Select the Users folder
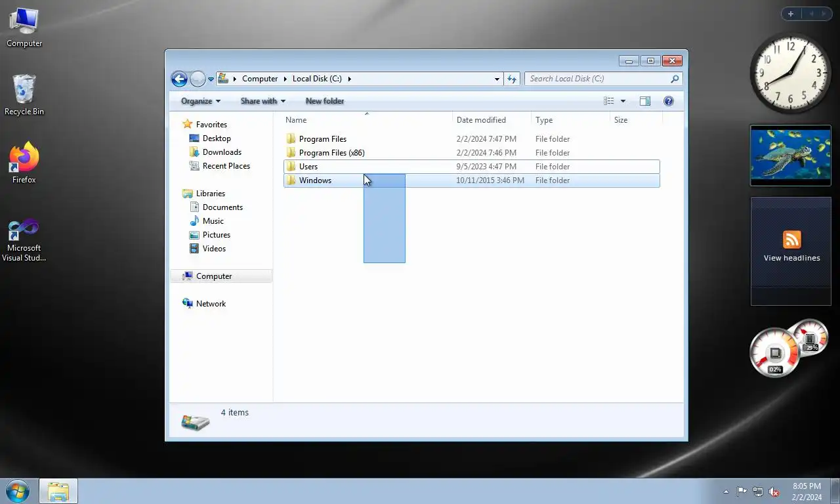 click(x=472, y=167)
